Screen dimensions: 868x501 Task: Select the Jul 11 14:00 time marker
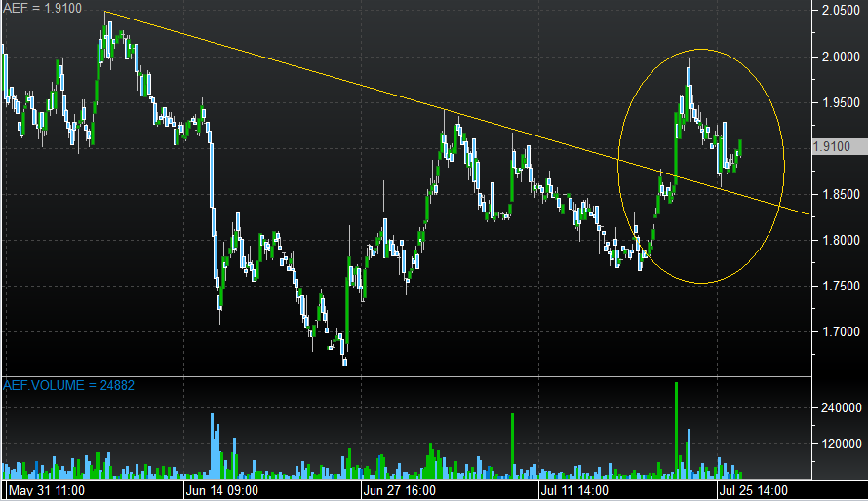point(578,490)
